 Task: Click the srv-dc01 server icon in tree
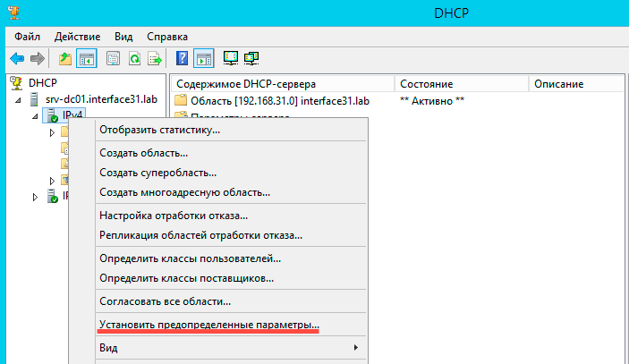[x=34, y=99]
